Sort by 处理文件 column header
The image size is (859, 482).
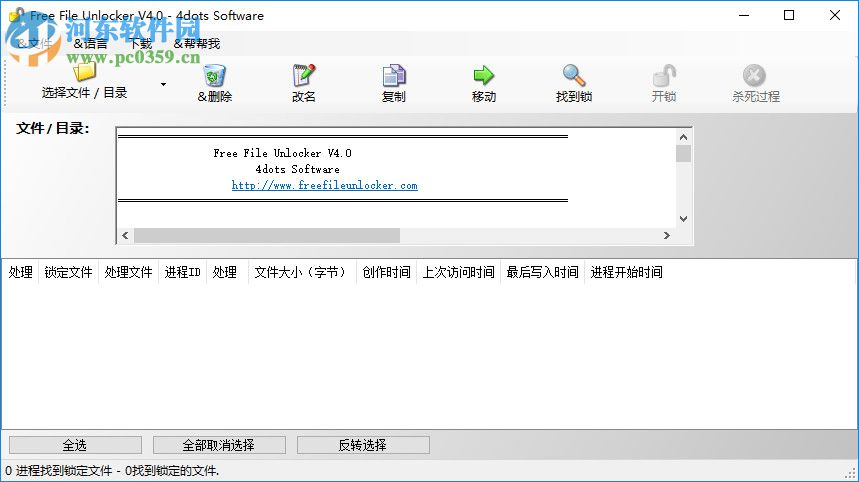(129, 272)
